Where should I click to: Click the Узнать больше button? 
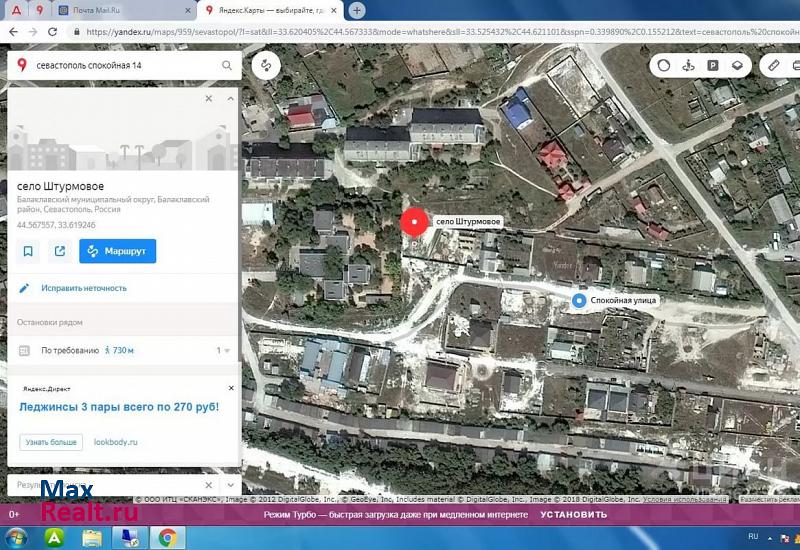(50, 441)
